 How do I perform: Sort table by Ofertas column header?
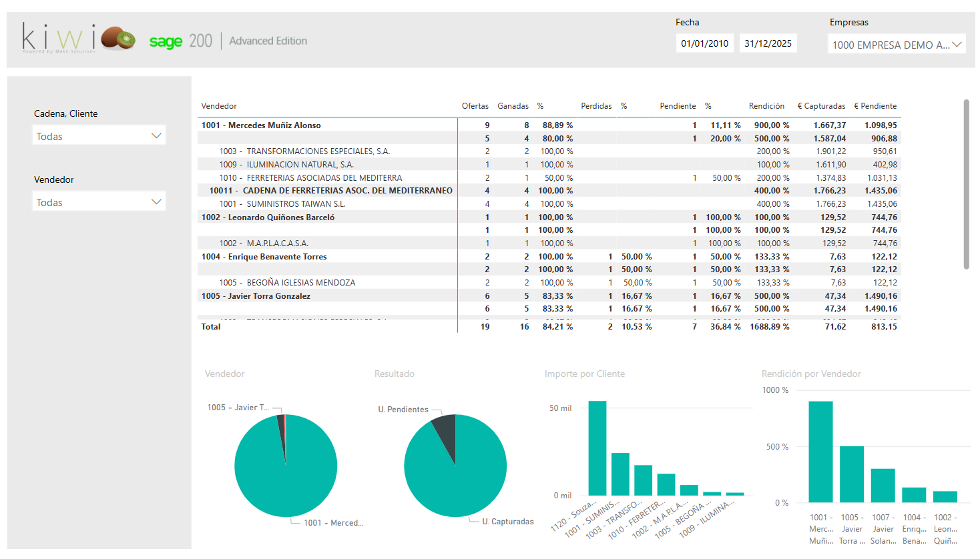(x=475, y=106)
